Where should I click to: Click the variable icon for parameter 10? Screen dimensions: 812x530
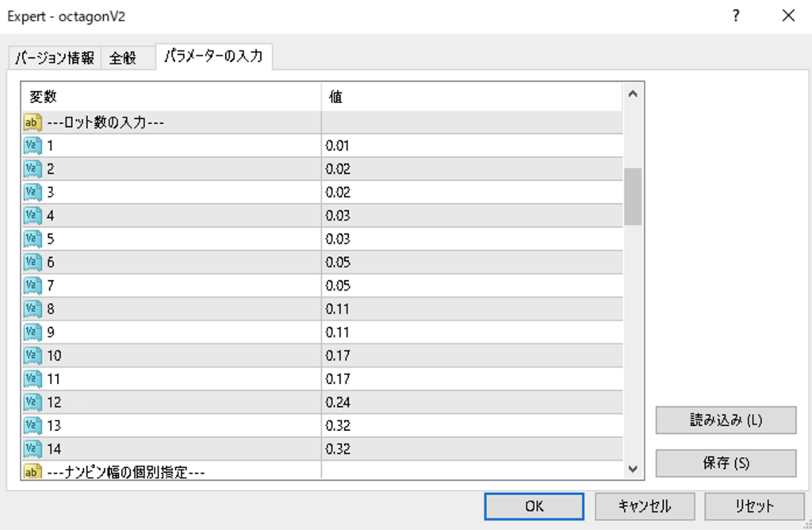pyautogui.click(x=33, y=355)
